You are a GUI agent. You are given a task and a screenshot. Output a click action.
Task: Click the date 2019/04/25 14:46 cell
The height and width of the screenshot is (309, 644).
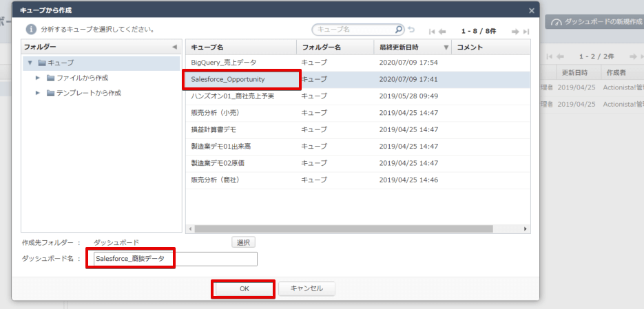click(408, 180)
